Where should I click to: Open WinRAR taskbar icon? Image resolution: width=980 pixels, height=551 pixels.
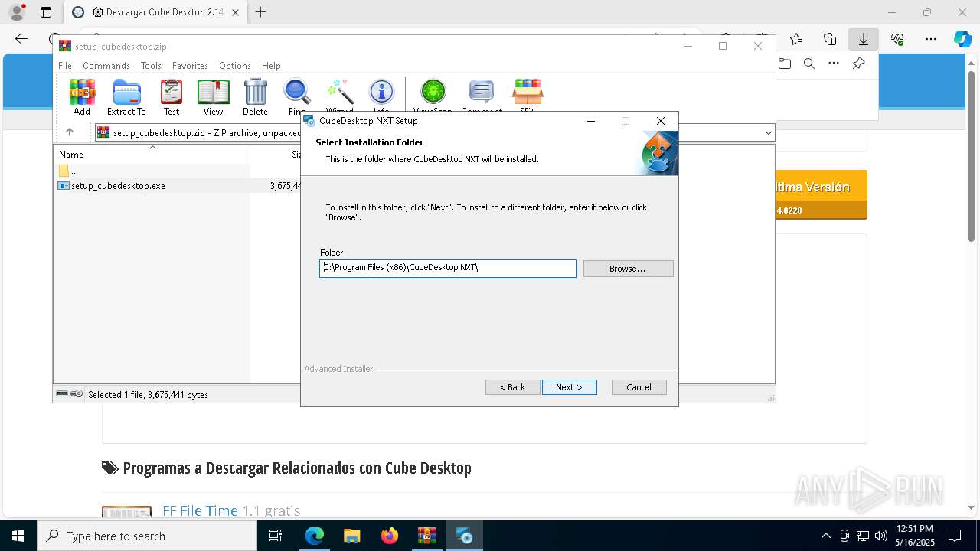(x=426, y=536)
